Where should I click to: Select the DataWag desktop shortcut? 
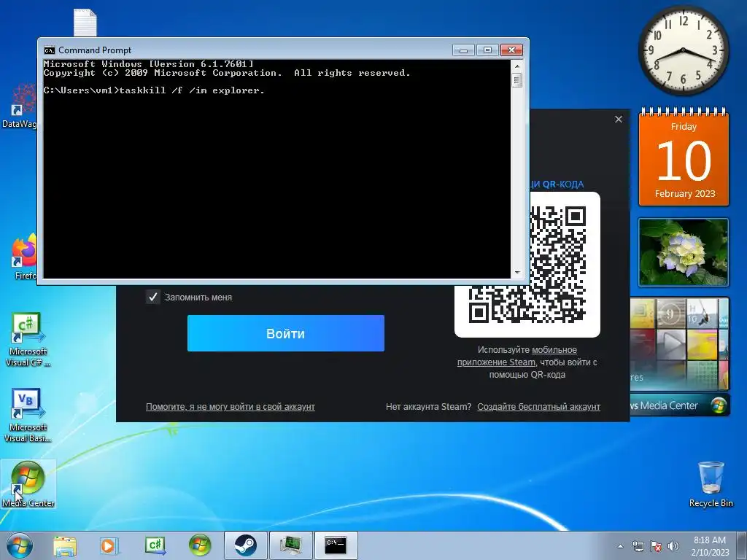coord(19,106)
